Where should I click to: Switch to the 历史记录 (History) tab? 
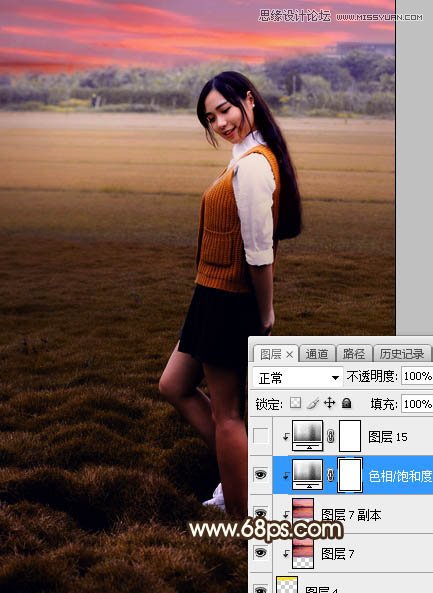[x=402, y=354]
